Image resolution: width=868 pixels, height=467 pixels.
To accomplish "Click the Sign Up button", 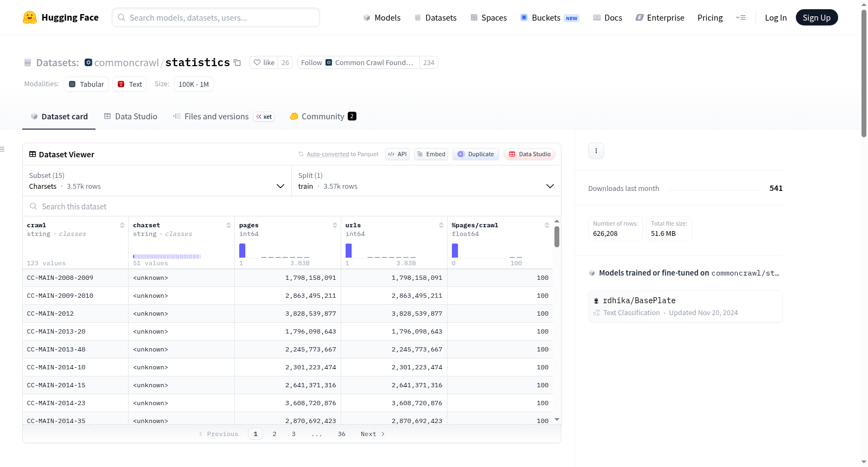I will (x=816, y=17).
